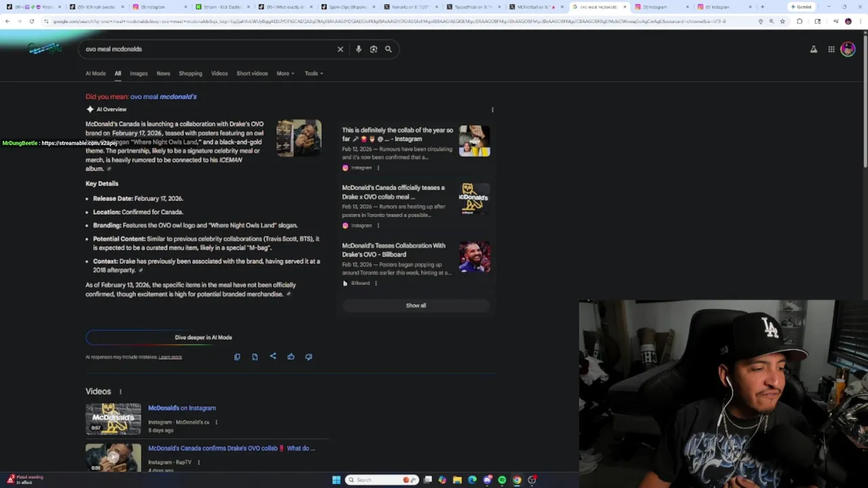This screenshot has width=868, height=488.
Task: Bookmark this page with the star icon
Action: tap(782, 21)
